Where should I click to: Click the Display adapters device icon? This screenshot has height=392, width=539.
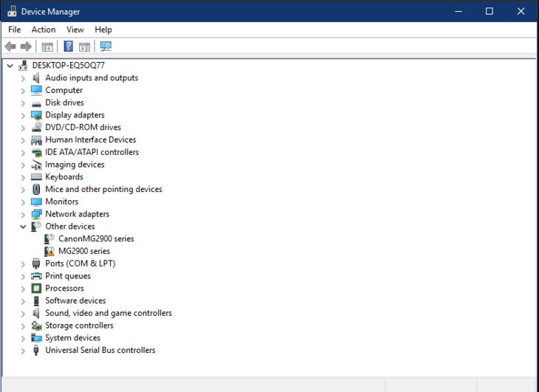[x=37, y=115]
